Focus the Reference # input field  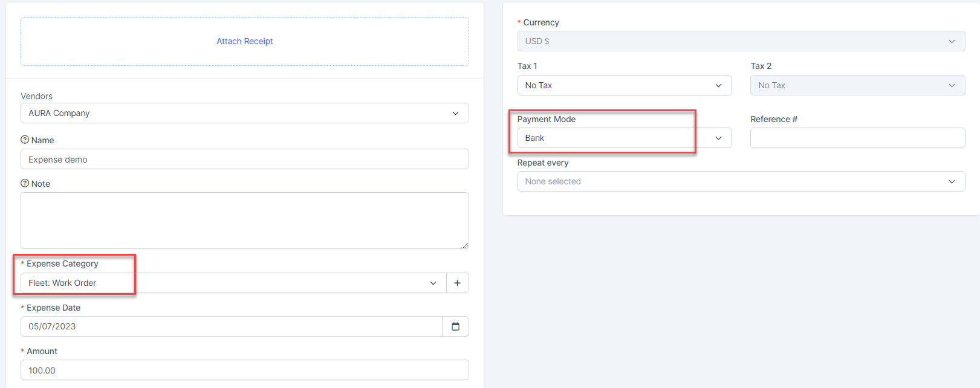(857, 138)
